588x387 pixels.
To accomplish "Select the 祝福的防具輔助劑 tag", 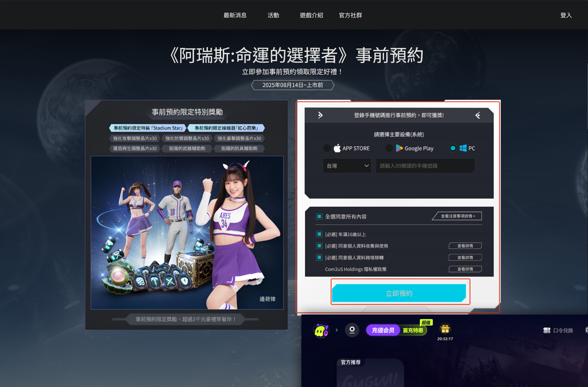I will click(x=239, y=148).
